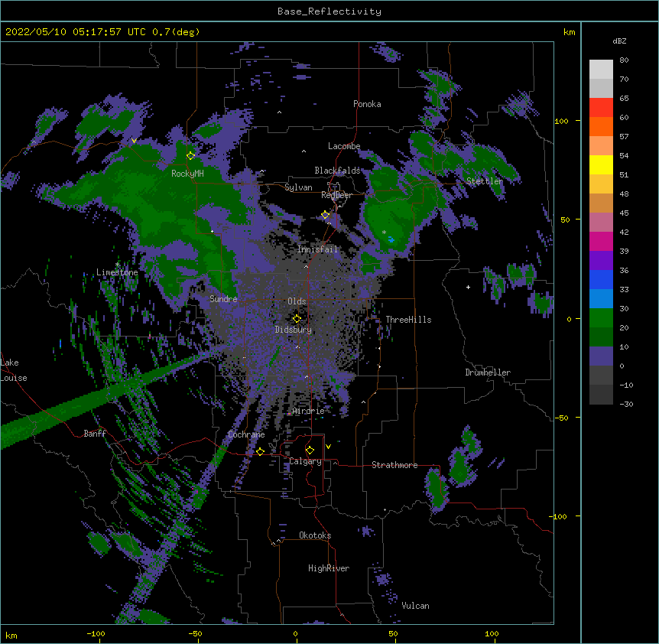Click the 45 value in the dBZ legend
This screenshot has width=659, height=644.
624,213
